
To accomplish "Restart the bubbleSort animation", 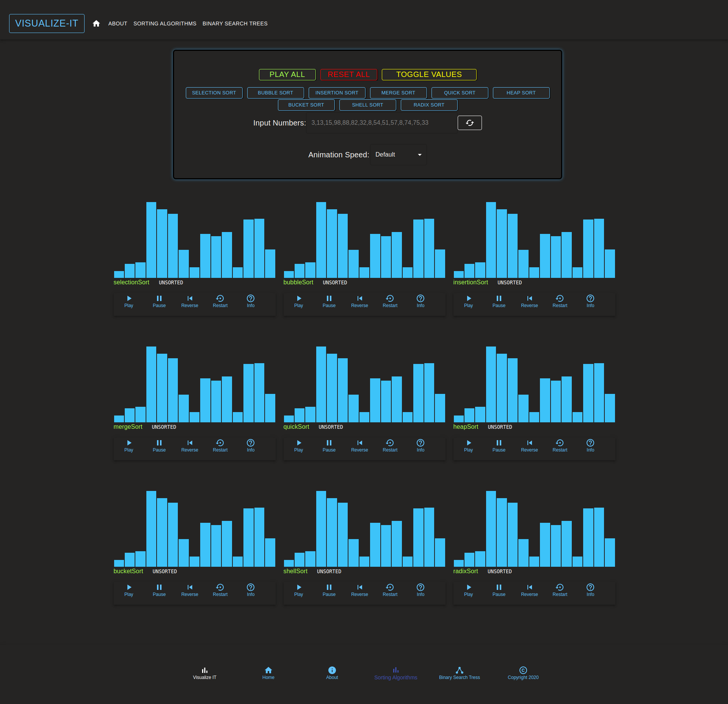I will [x=390, y=301].
